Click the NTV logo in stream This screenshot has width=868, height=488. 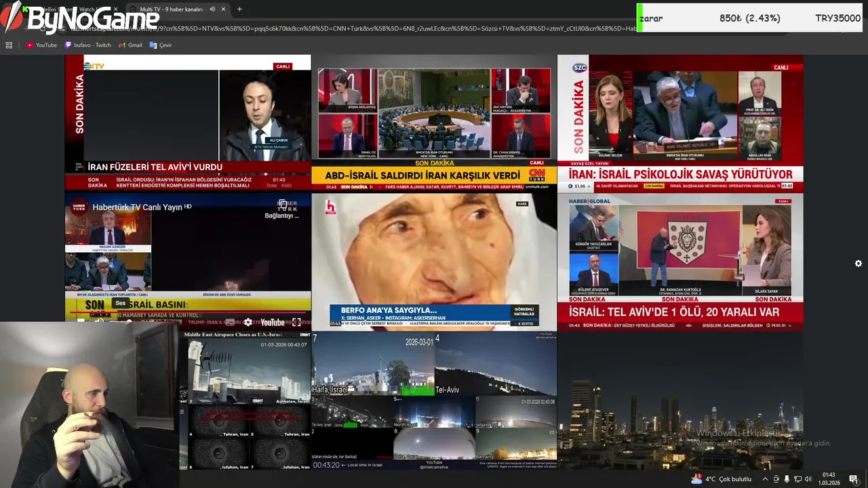(x=94, y=66)
